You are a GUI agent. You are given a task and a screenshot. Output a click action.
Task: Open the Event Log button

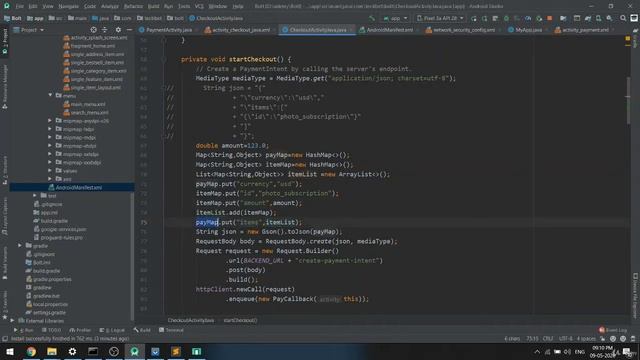coord(613,330)
